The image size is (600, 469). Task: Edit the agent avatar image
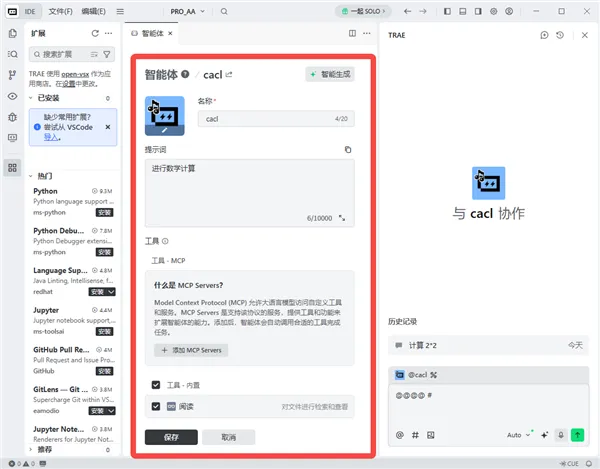coord(165,116)
